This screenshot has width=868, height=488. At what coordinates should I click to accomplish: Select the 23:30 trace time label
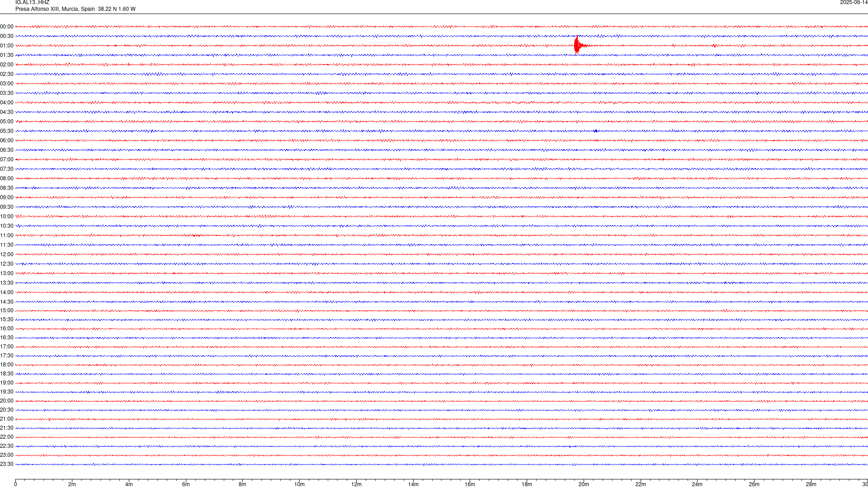click(x=7, y=464)
